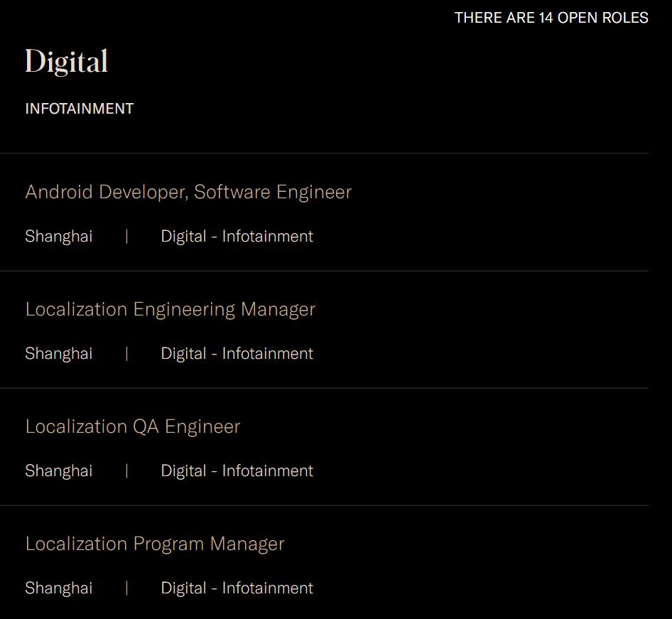Click 'Digital - Infotainment' under Localization QA Engineer
Screen dimensions: 672x619
click(x=237, y=470)
